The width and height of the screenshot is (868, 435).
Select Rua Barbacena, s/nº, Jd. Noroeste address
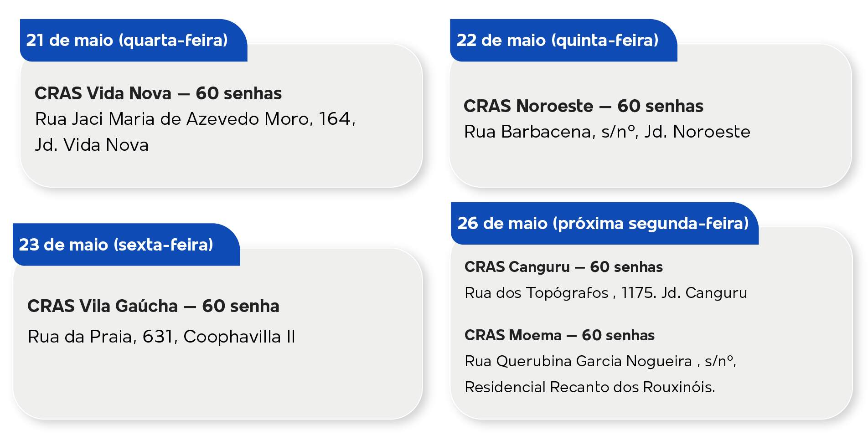607,132
